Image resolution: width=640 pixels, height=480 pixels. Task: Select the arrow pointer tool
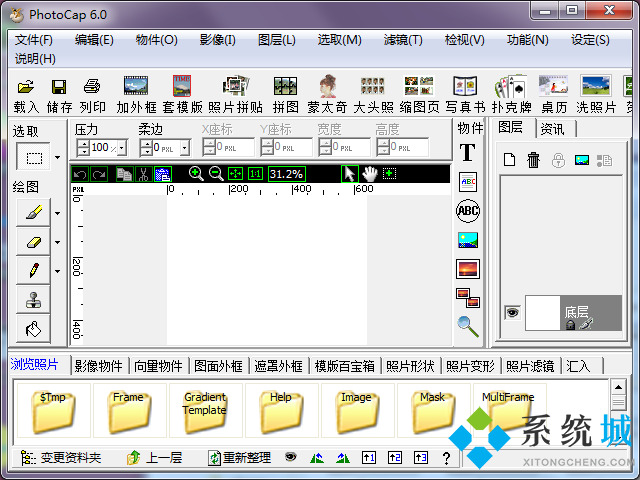click(x=350, y=174)
